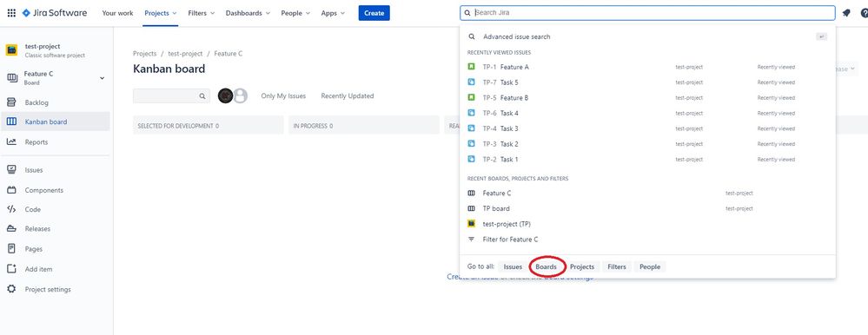The image size is (868, 335).
Task: Open the TP board recent result
Action: pyautogui.click(x=647, y=208)
